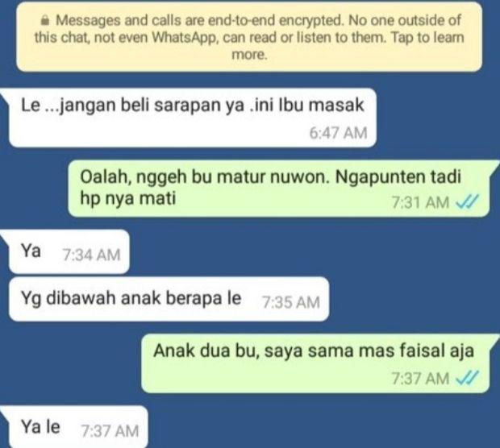Tap the 6:47 AM timestamp
The width and height of the screenshot is (500, 448).
[338, 133]
